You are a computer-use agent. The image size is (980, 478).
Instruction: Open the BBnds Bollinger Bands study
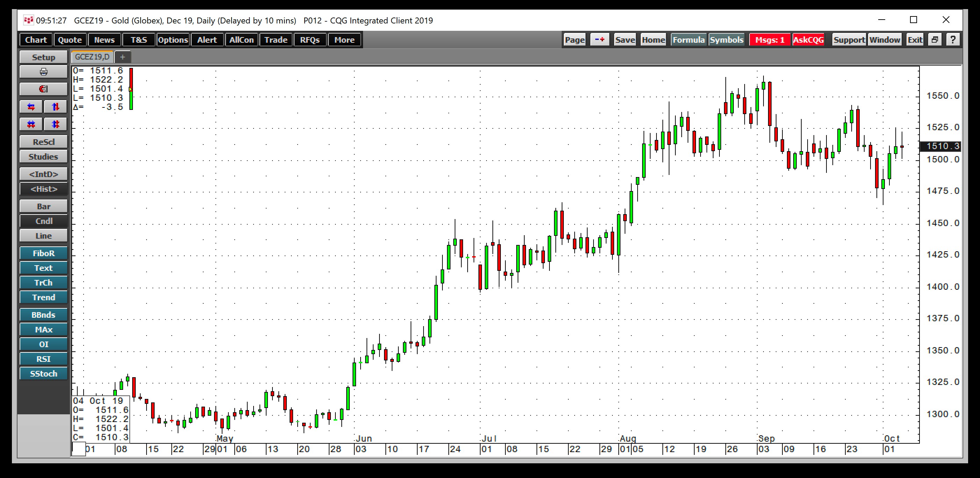[43, 315]
